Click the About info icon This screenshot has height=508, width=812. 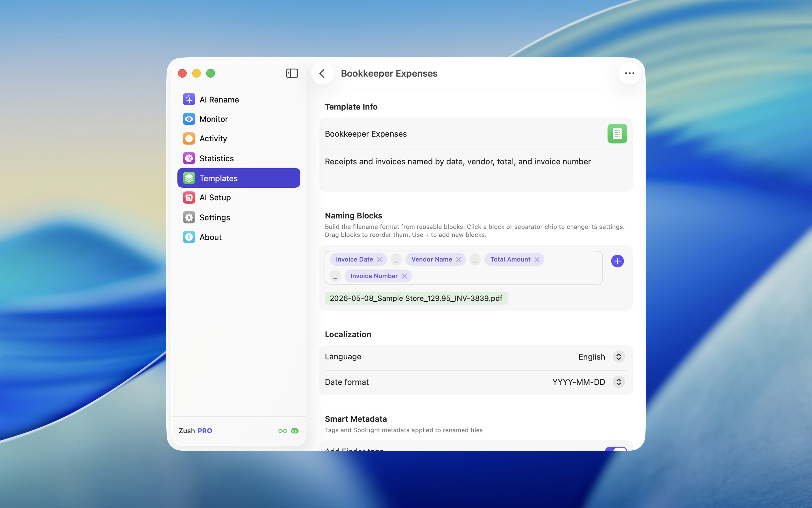click(189, 237)
